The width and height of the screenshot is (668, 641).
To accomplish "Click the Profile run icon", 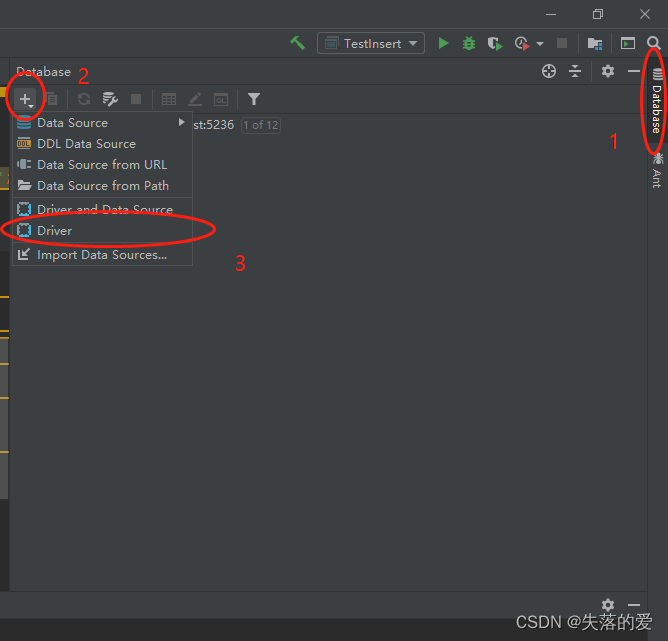I will tap(522, 43).
